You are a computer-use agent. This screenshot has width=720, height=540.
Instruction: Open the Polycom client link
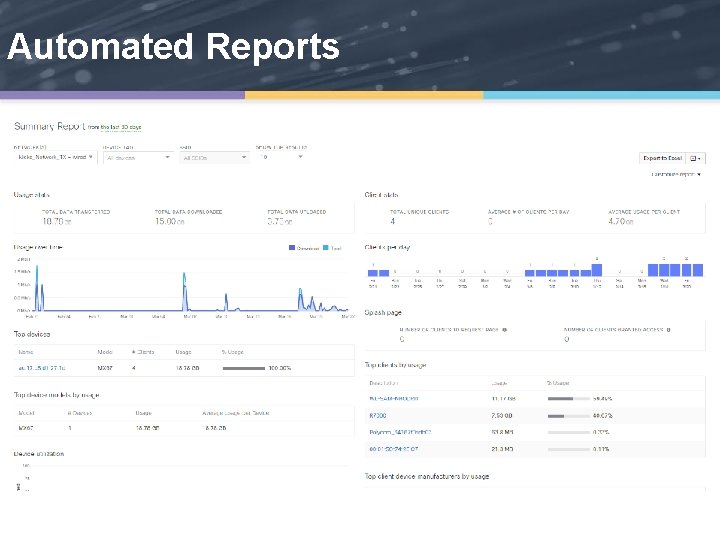point(400,432)
